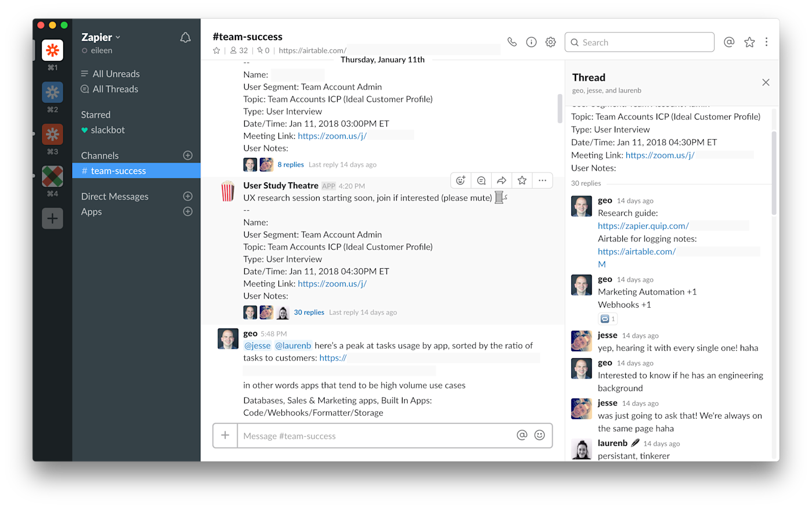Open Direct Messages section header
Viewport: 812px width, 508px height.
click(115, 196)
